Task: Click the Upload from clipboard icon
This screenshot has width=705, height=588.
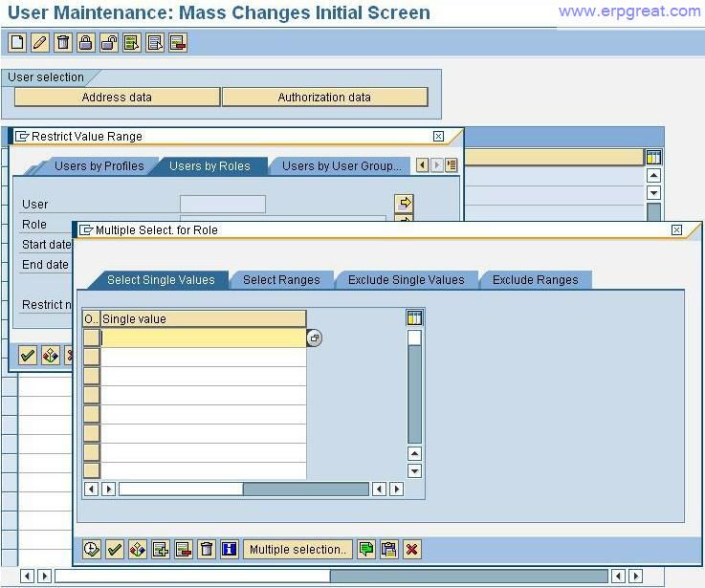Action: 389,550
